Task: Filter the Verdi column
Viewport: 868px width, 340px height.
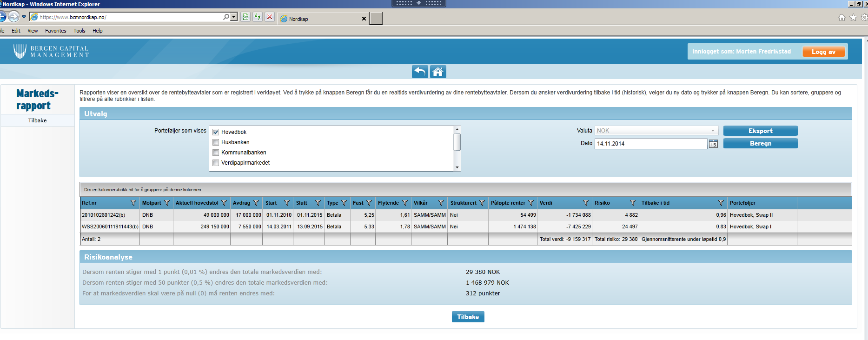Action: click(586, 203)
